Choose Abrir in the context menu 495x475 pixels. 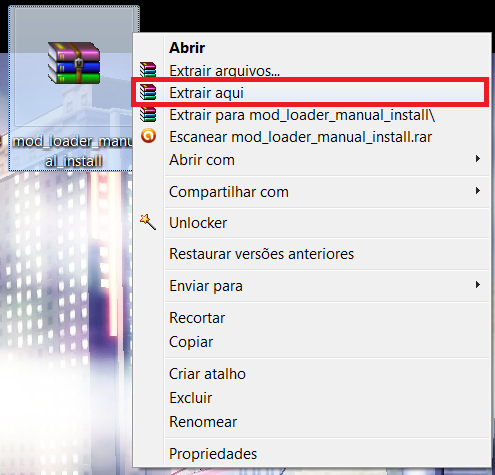point(311,48)
